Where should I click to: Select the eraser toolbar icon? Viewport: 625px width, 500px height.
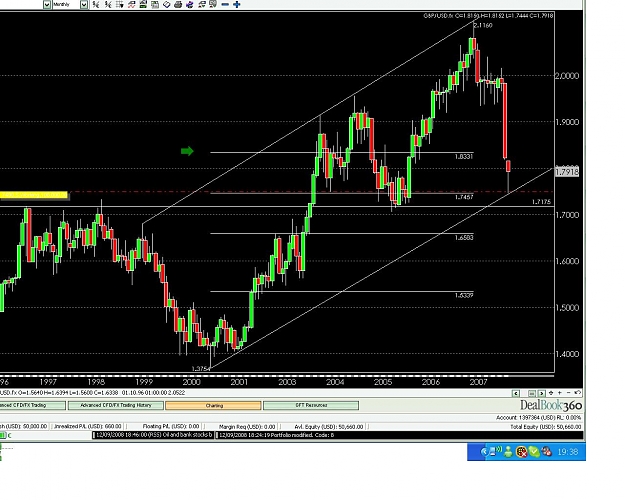click(167, 4)
